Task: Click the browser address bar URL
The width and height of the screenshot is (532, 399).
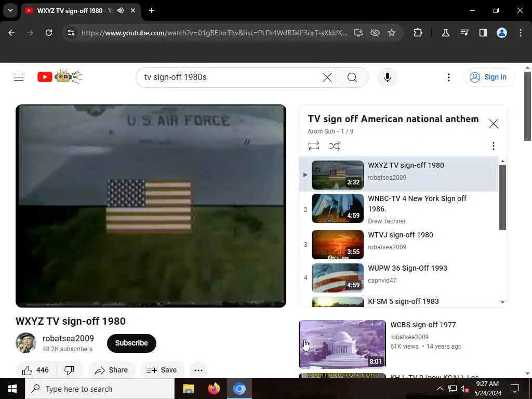Action: pyautogui.click(x=215, y=33)
